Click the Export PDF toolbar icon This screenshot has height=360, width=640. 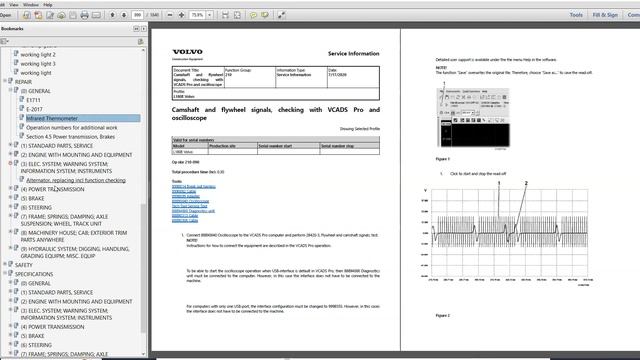38,15
